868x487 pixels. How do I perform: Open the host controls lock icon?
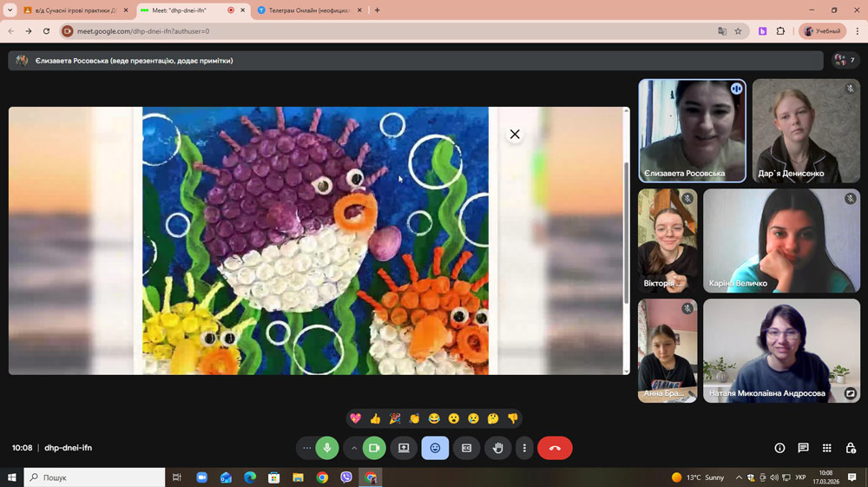point(851,448)
